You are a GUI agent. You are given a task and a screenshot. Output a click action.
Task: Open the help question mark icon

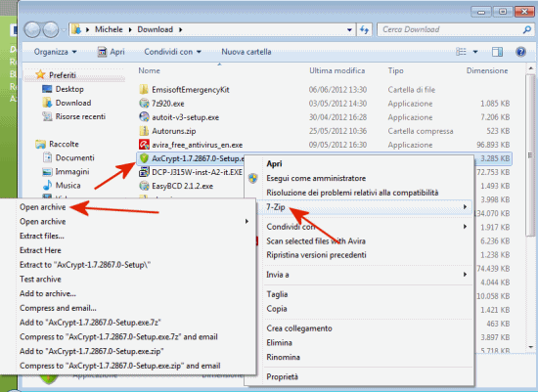coord(520,52)
